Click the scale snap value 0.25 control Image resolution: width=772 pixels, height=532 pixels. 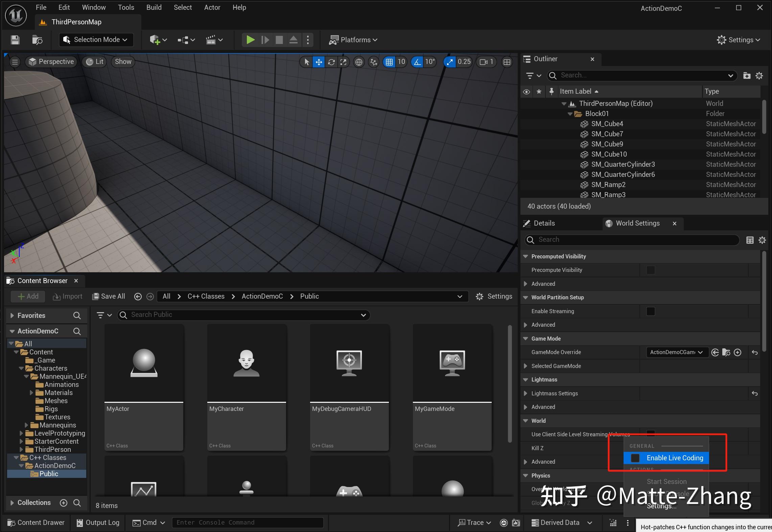(464, 62)
